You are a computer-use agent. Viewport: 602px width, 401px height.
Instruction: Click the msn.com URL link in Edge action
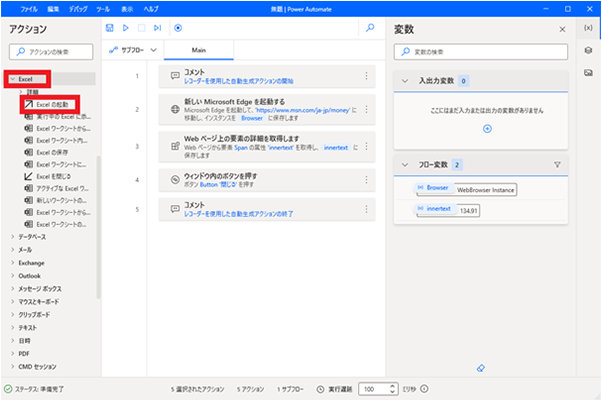pos(303,110)
